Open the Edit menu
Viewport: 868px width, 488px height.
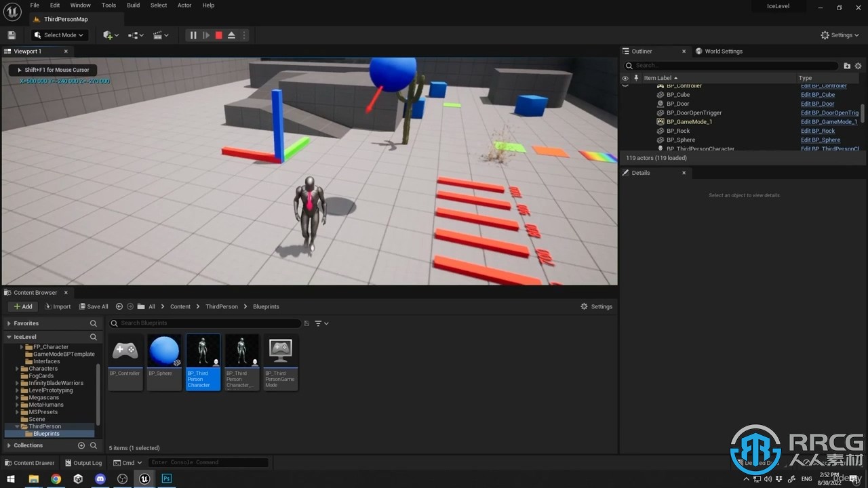click(x=55, y=5)
